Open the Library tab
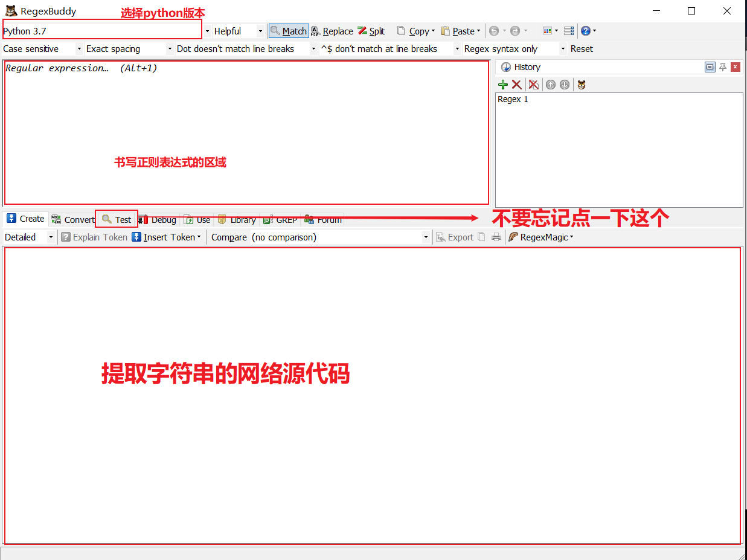Viewport: 747px width, 560px height. pyautogui.click(x=237, y=220)
